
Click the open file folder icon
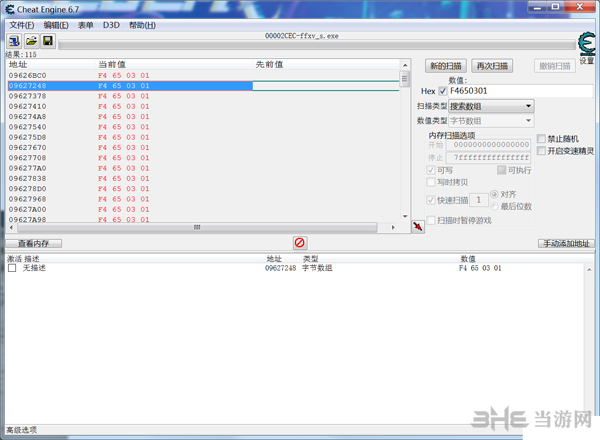[31, 41]
